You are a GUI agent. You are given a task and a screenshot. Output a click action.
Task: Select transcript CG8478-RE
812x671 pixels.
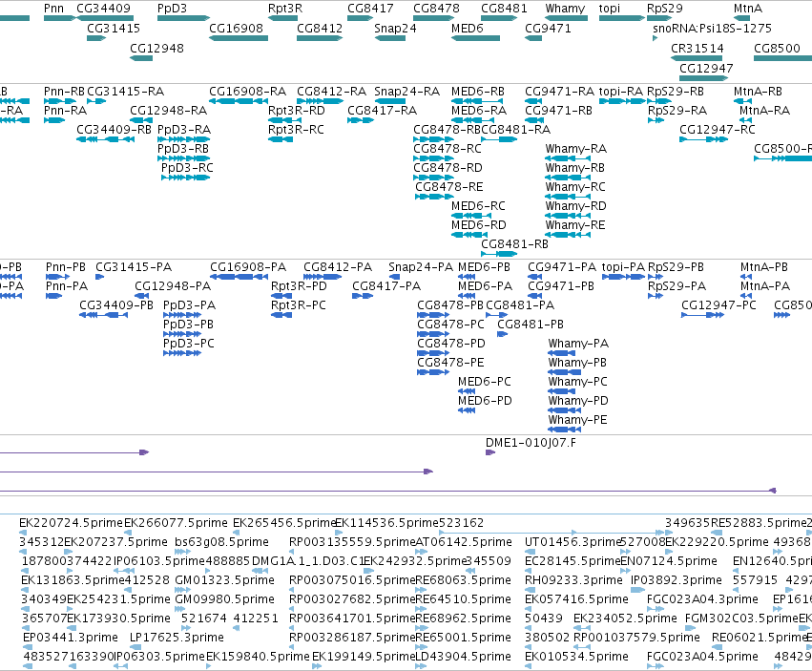[435, 197]
